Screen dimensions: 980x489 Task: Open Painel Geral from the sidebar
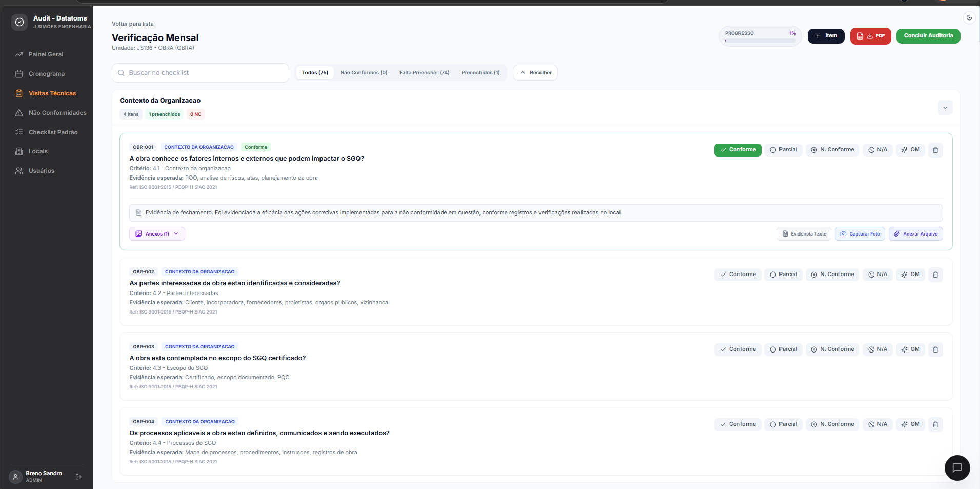point(47,54)
